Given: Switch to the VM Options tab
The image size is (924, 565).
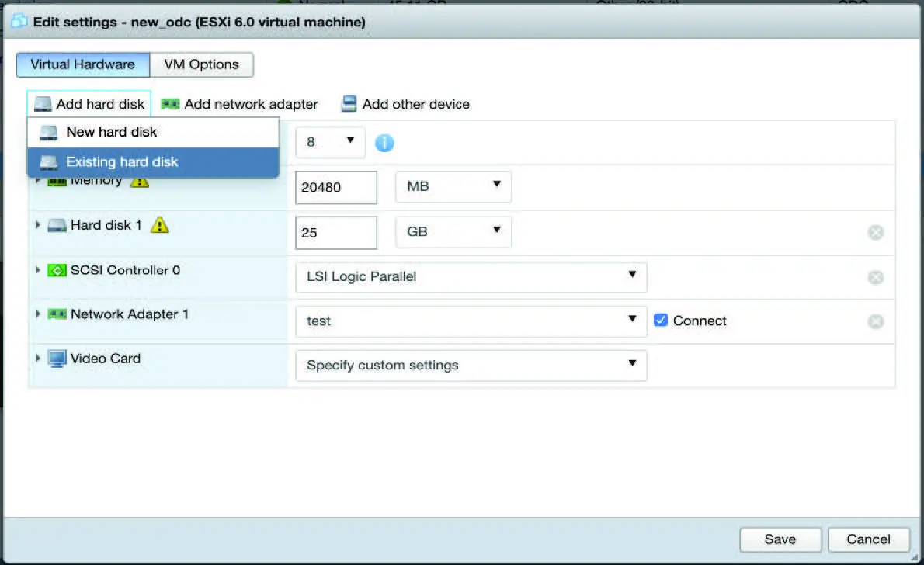Looking at the screenshot, I should point(200,64).
